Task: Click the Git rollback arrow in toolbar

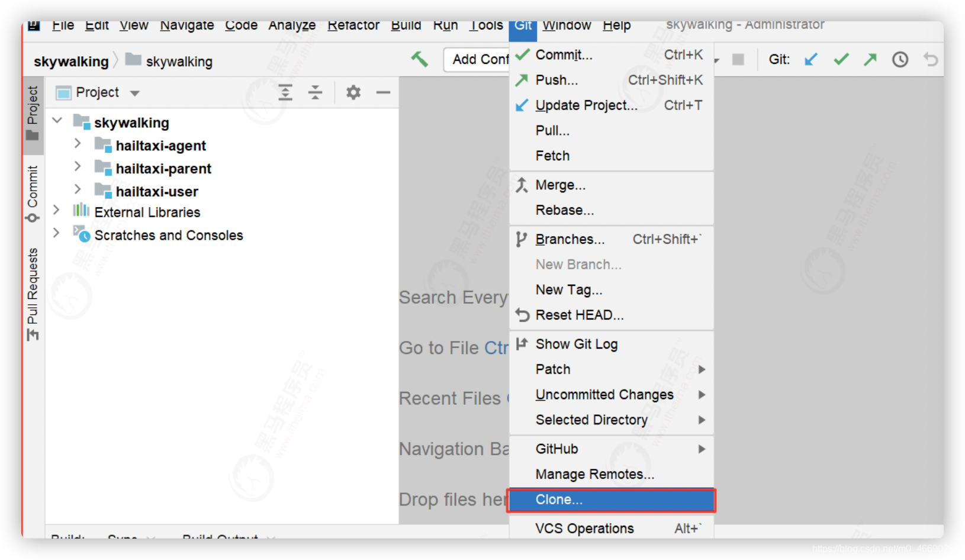Action: point(930,59)
